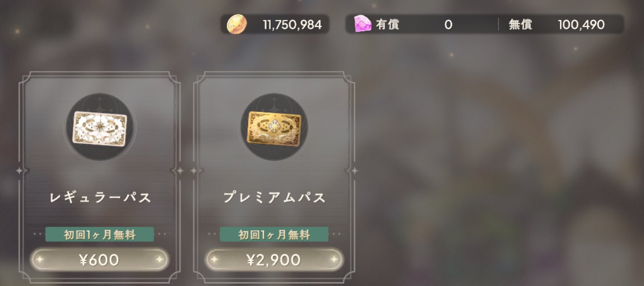Open the レギュラーパス title
Viewport: 644px width, 286px height.
point(100,198)
